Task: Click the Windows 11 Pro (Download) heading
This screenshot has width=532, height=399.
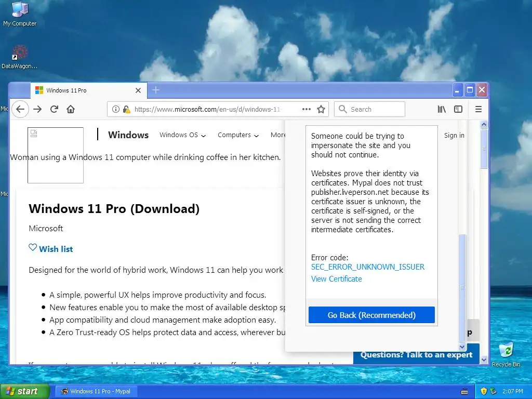Action: (x=114, y=209)
